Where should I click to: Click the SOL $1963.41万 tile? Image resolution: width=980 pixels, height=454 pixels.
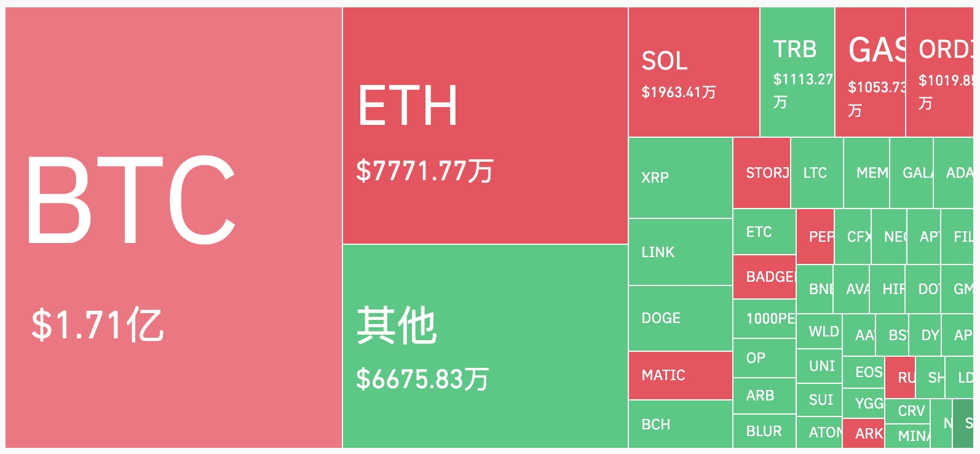click(x=694, y=72)
